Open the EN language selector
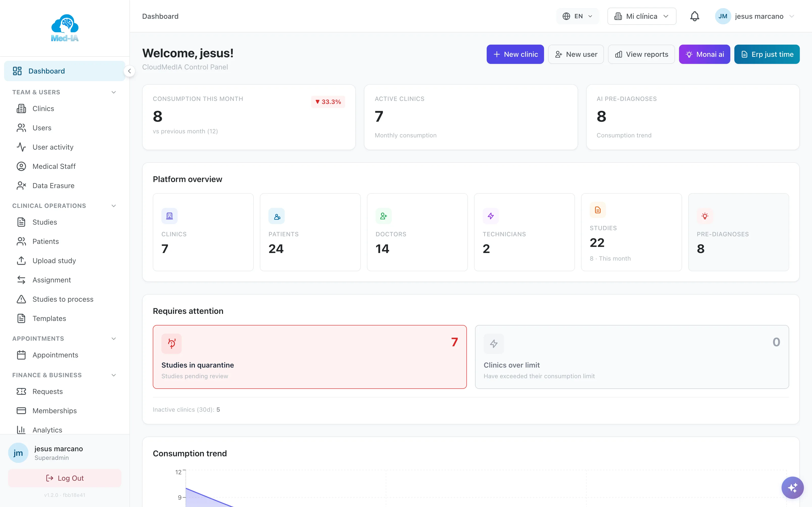 (578, 16)
